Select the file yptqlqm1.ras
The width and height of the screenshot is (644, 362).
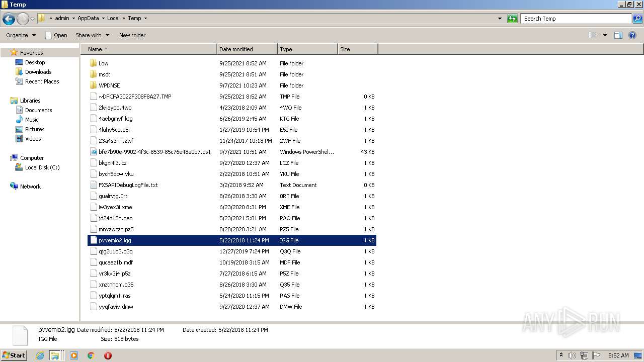[232, 296]
